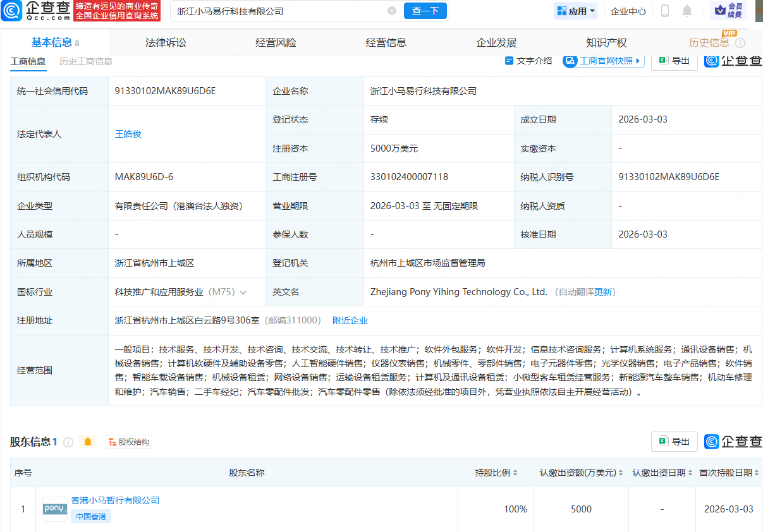
Task: Click the sort arrows on 持股比例 column
Action: click(x=514, y=472)
